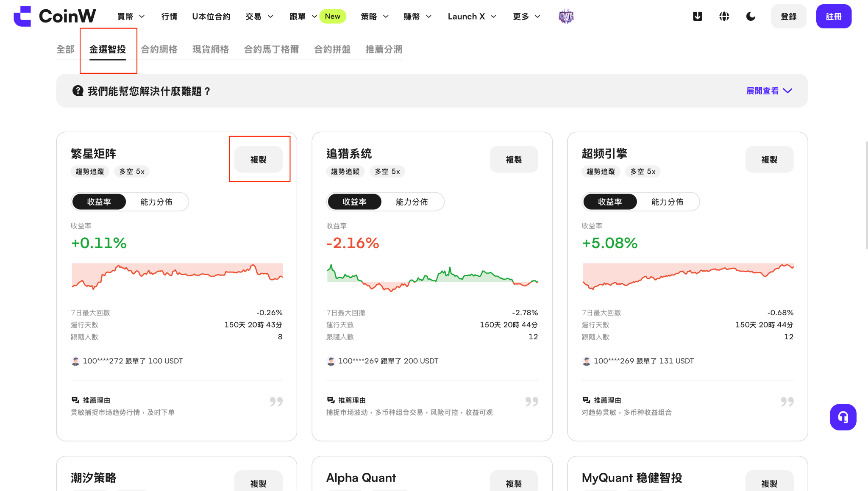The image size is (868, 491).
Task: Expand 展開查看 in the help banner
Action: (x=769, y=91)
